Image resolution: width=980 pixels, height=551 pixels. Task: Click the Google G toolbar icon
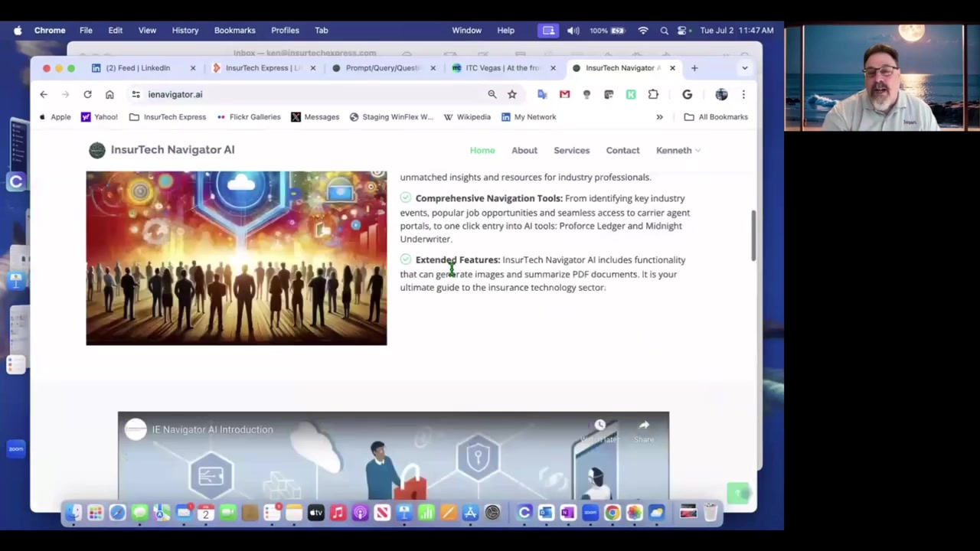point(687,94)
